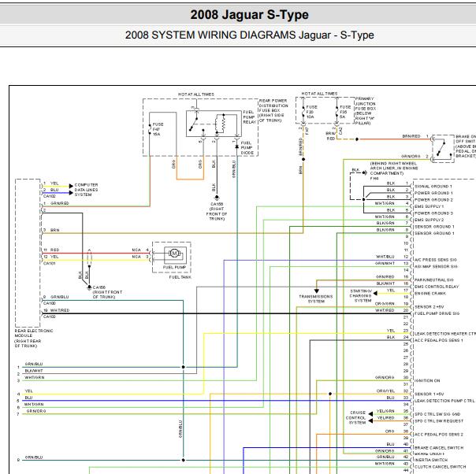Click the 'EMS CONTROL RELAY' pin label
Image resolution: width=476 pixels, height=474 pixels.
[437, 287]
